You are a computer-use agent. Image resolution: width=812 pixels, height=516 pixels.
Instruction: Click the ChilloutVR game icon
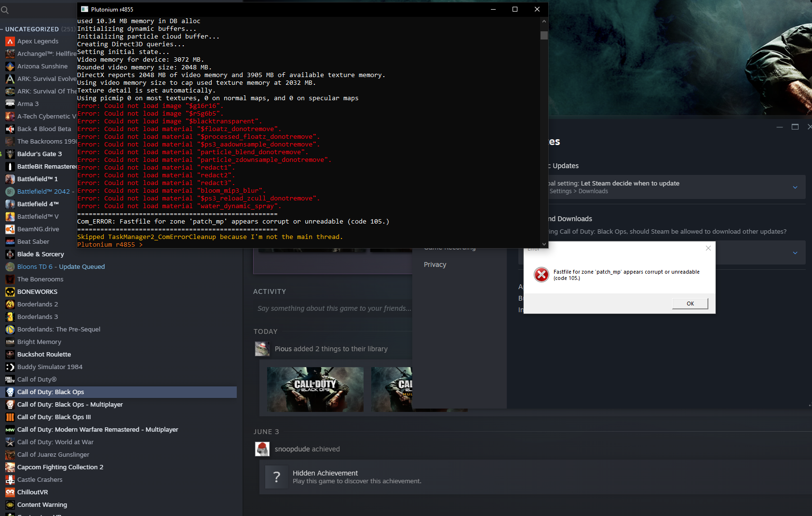tap(10, 492)
